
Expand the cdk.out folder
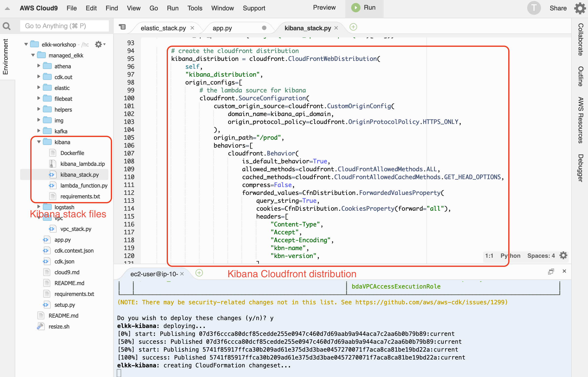[x=39, y=77]
